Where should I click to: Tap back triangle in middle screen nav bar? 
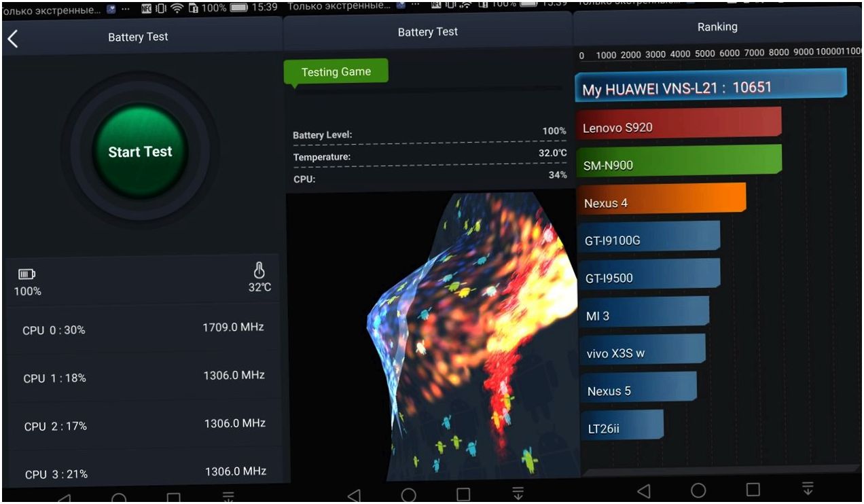point(354,495)
